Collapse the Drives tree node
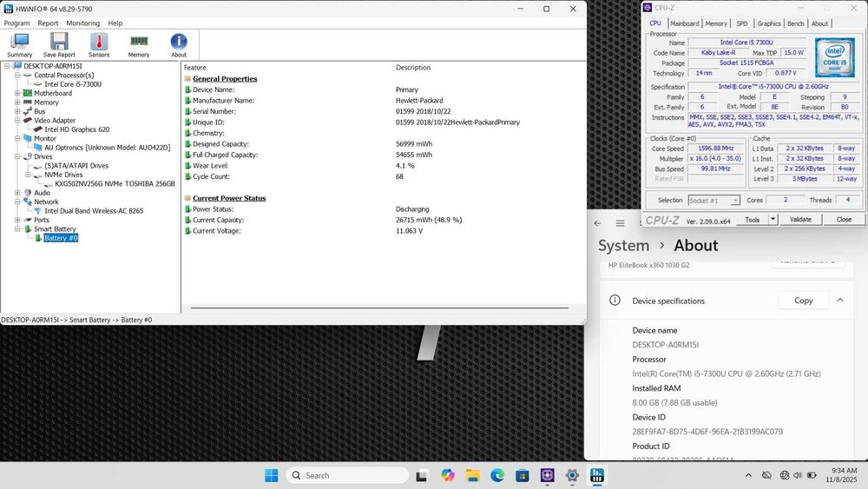The image size is (868, 489). click(x=17, y=156)
